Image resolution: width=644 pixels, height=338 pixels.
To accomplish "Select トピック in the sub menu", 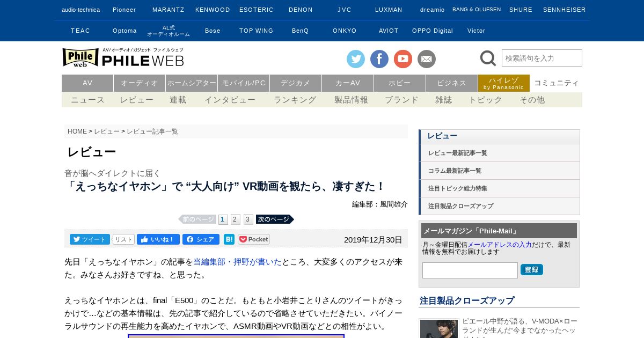I will click(486, 100).
